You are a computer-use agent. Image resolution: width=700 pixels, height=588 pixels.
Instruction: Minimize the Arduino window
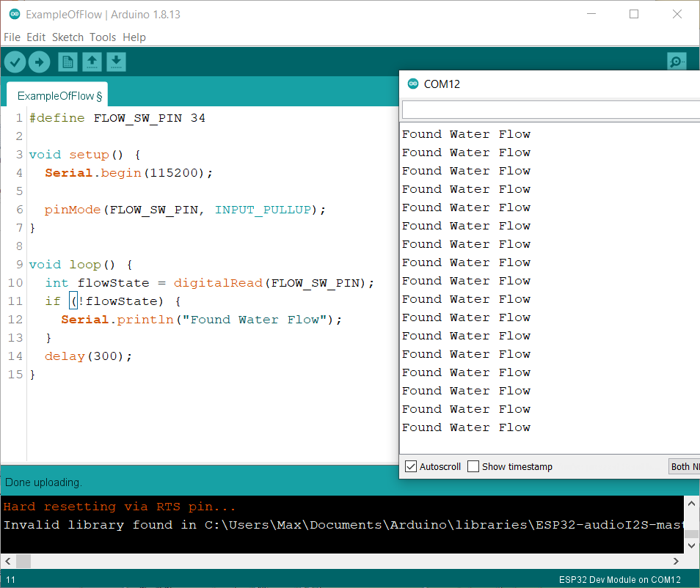point(591,14)
